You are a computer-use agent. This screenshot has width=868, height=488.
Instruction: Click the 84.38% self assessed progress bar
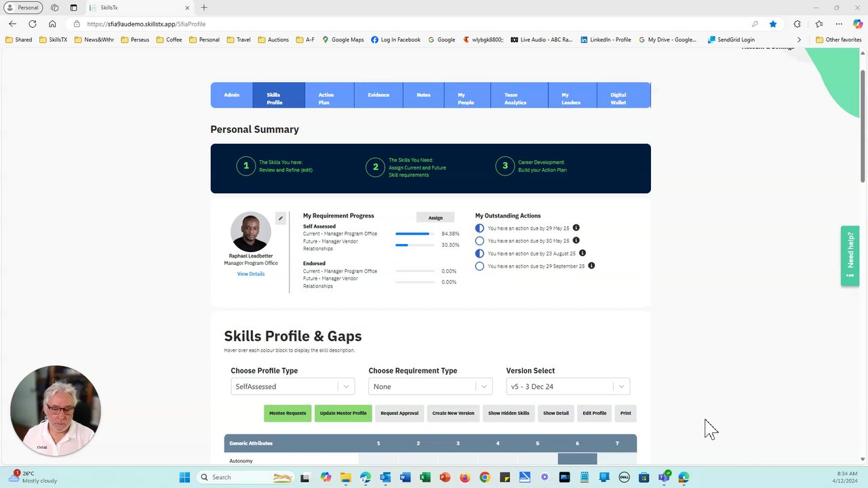415,234
